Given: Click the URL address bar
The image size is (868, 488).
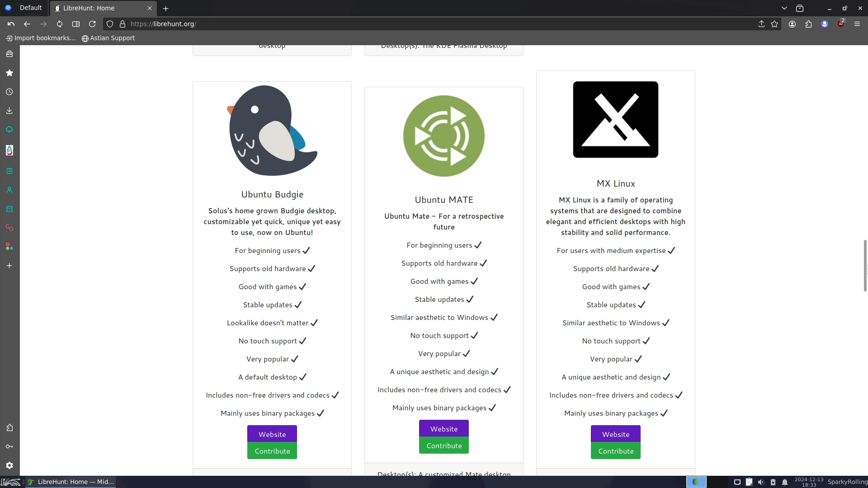Looking at the screenshot, I should [x=407, y=24].
